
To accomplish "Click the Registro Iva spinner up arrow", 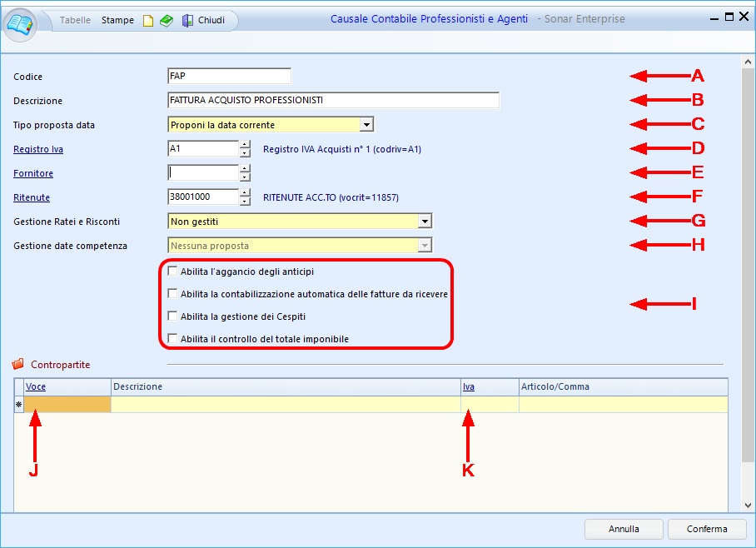I will (245, 145).
